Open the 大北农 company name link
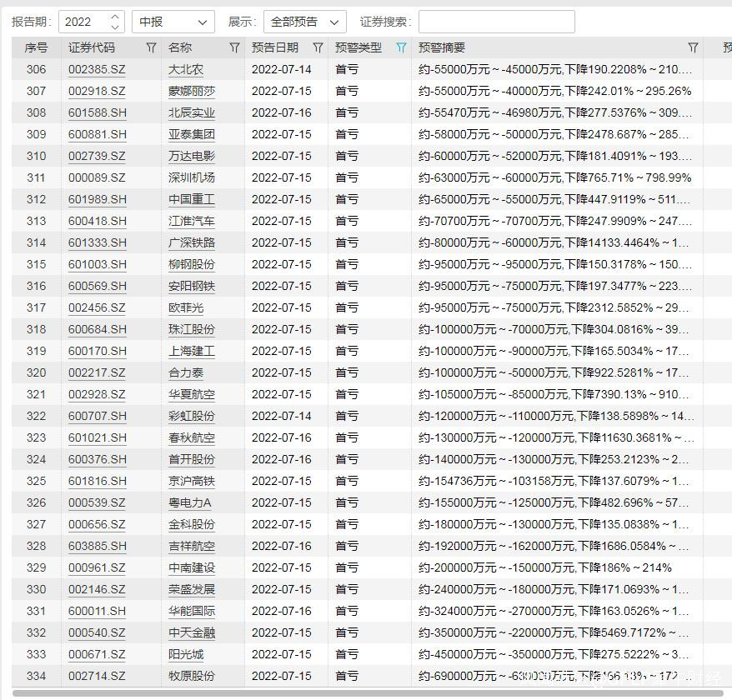This screenshot has width=732, height=700. coord(186,69)
